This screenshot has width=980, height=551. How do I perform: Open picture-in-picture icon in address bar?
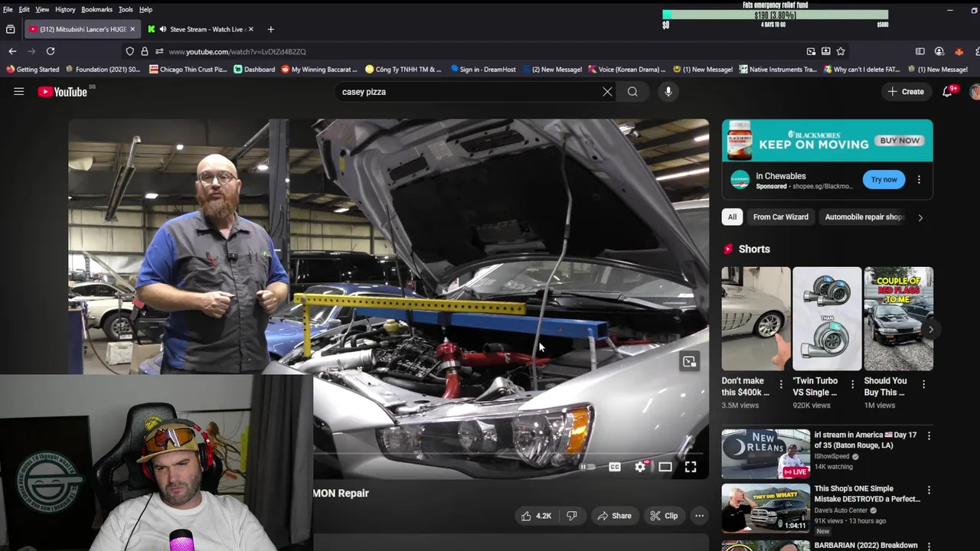tap(811, 51)
